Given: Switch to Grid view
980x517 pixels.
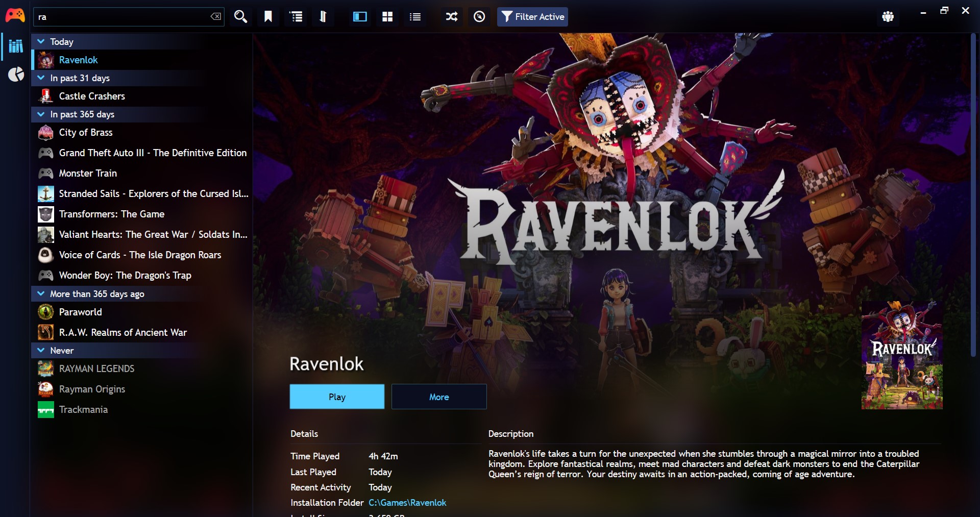Looking at the screenshot, I should tap(387, 17).
